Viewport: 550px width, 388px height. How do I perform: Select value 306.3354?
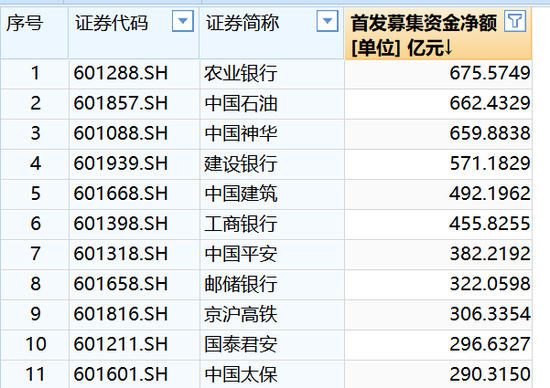click(x=490, y=314)
